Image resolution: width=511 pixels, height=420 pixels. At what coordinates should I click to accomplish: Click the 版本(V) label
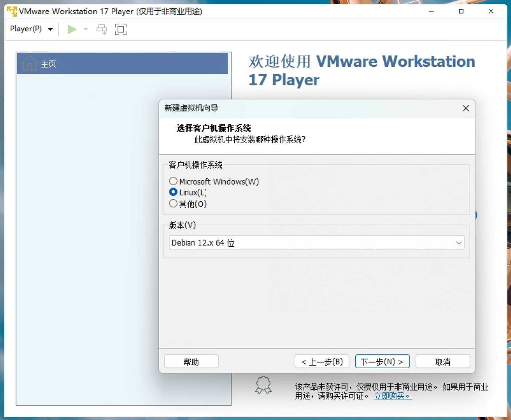point(182,225)
